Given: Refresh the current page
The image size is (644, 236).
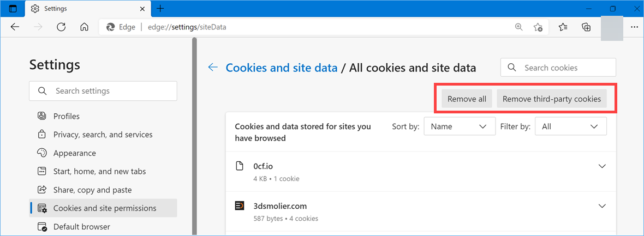Looking at the screenshot, I should click(61, 27).
